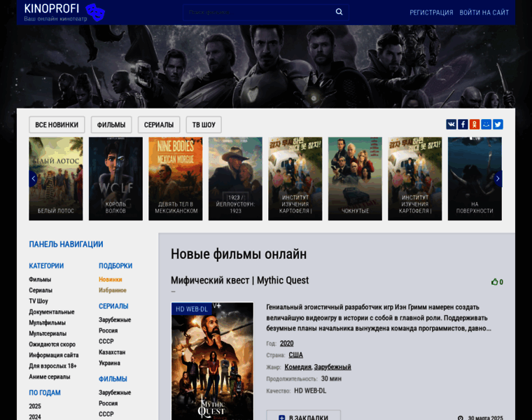Open the Чокнутые poster

pyautogui.click(x=355, y=178)
